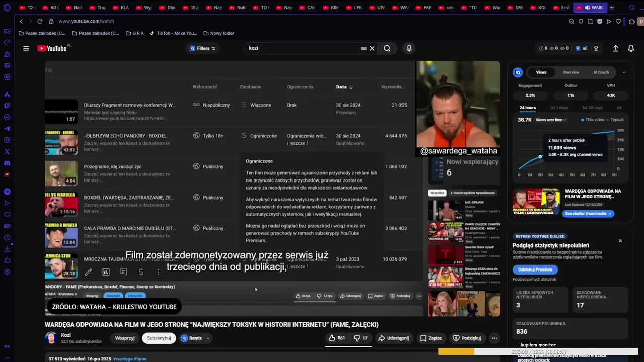This screenshot has height=362, width=644.
Task: Click the Wesprzyj join button
Action: click(125, 338)
